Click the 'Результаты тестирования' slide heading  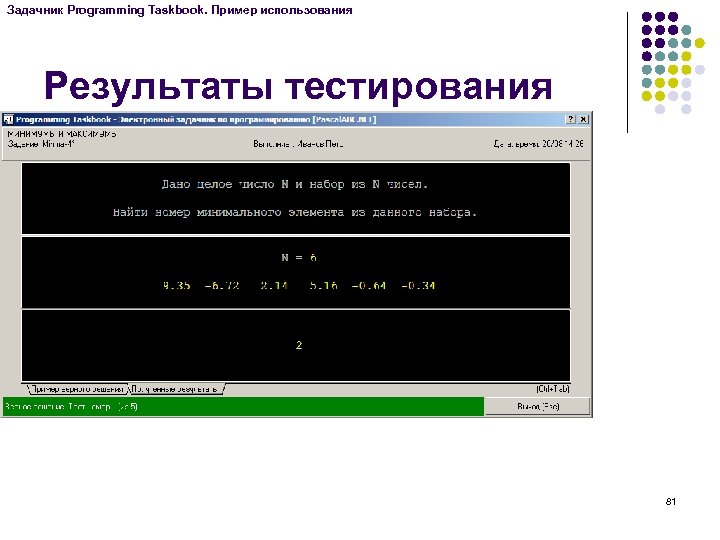(x=298, y=86)
